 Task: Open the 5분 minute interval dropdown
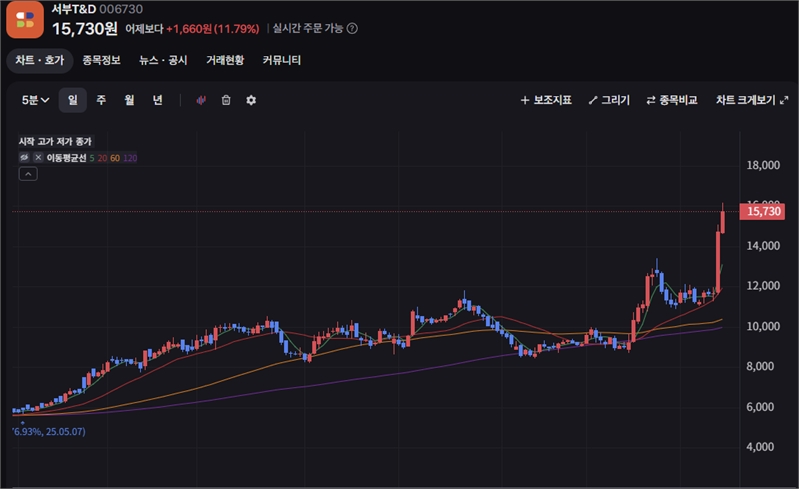click(x=36, y=100)
